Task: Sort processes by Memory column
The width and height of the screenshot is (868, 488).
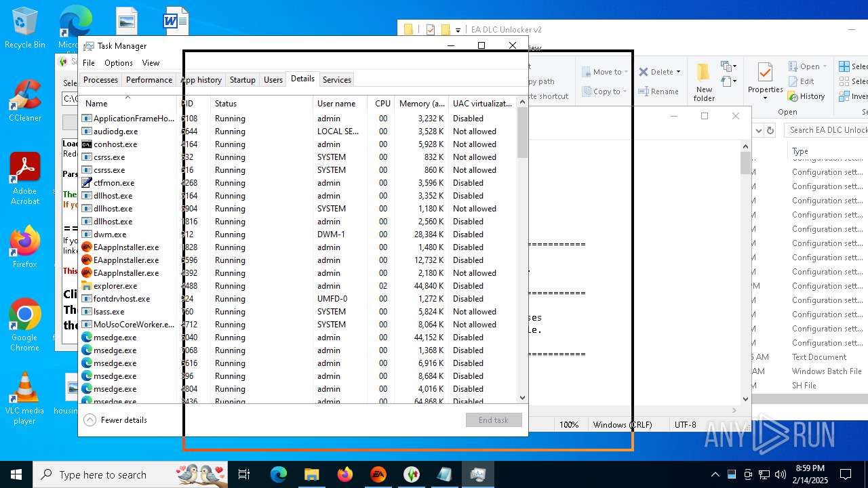Action: click(x=421, y=104)
